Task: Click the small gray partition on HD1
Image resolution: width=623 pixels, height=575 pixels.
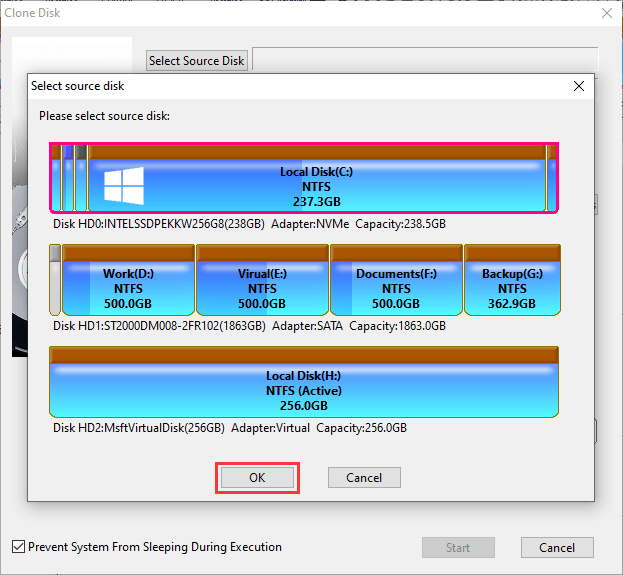Action: pos(55,280)
